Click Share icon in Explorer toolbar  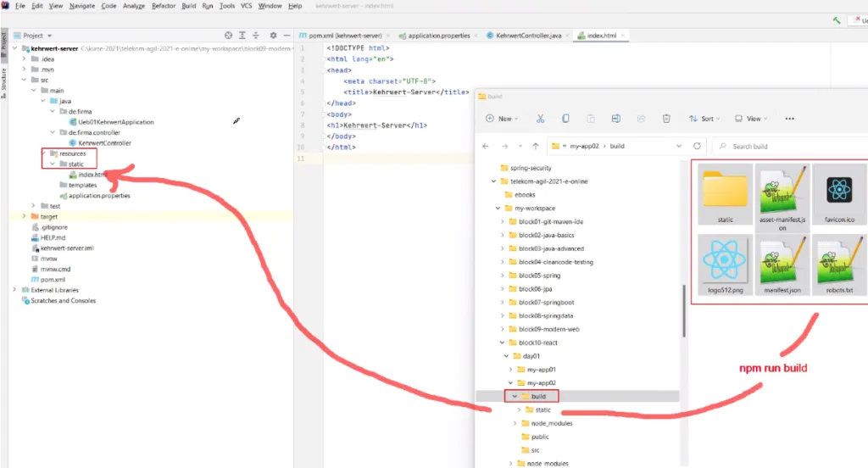[x=641, y=119]
